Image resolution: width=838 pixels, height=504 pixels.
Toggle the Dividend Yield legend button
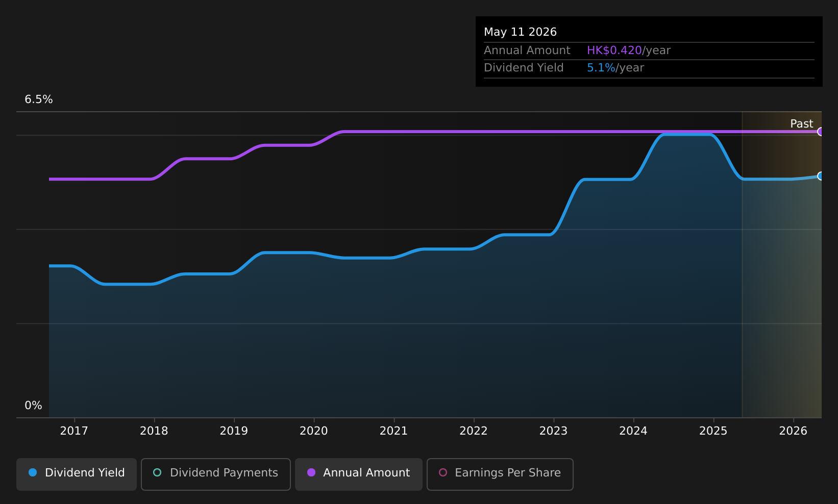(x=77, y=474)
